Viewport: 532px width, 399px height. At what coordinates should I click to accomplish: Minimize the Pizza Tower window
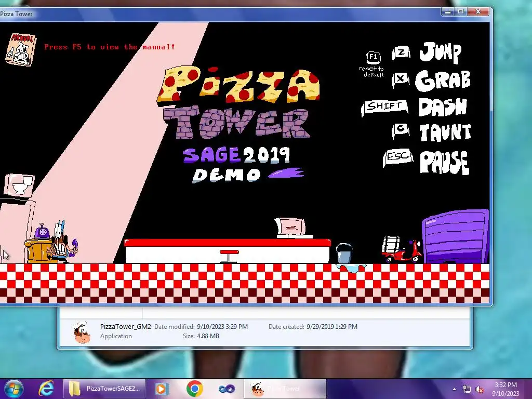tap(448, 12)
